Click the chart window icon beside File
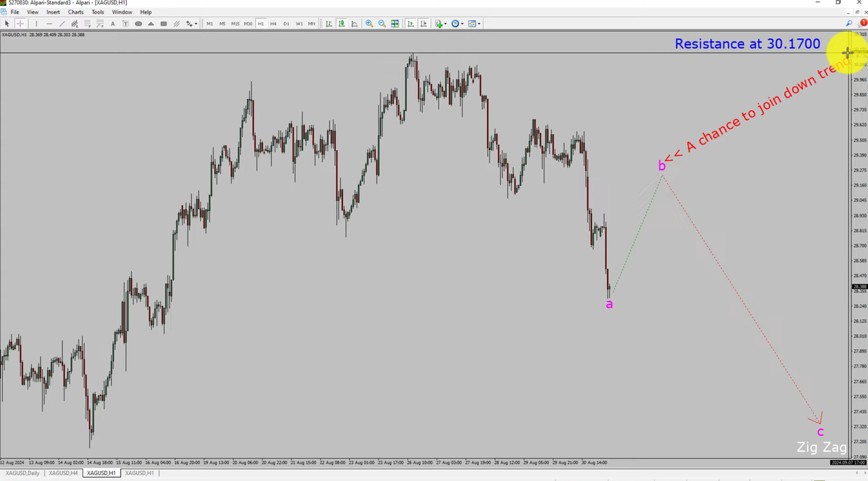The width and height of the screenshot is (868, 481). (4, 12)
